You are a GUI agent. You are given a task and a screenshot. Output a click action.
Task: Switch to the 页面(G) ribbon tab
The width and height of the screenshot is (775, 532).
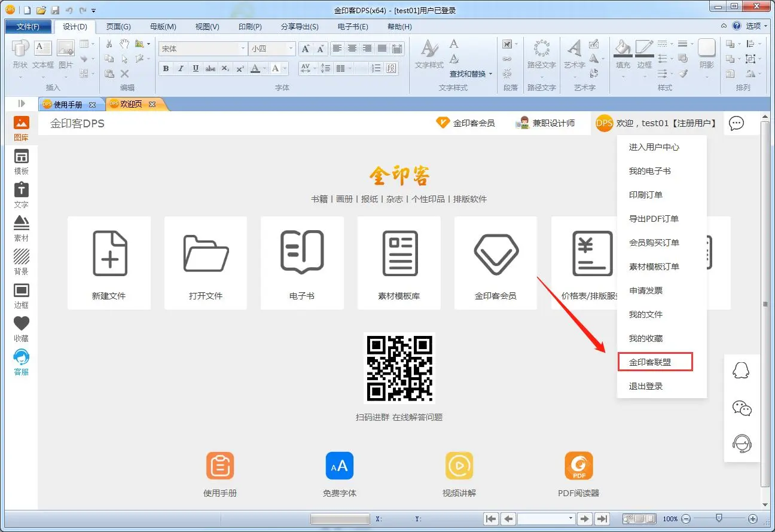click(118, 27)
